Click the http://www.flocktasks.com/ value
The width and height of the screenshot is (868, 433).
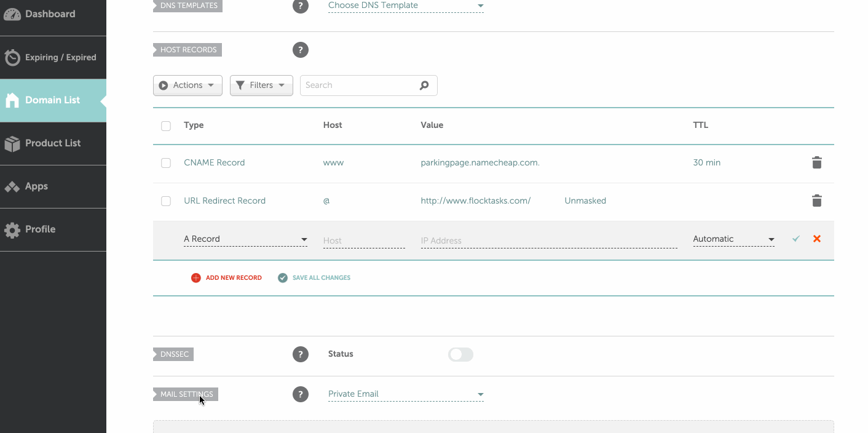point(476,201)
